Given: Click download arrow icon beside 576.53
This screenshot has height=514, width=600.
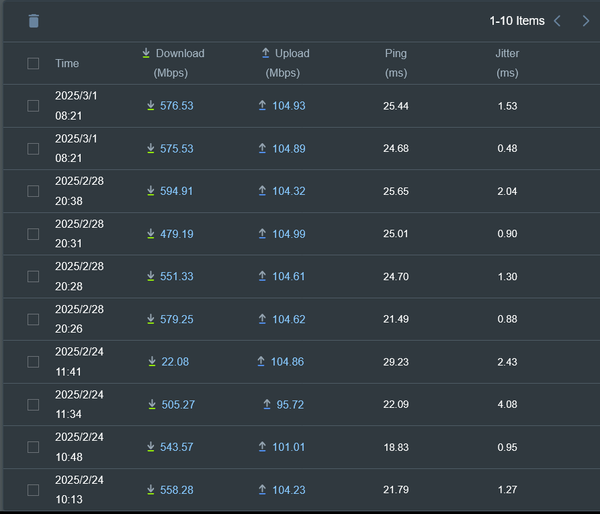Looking at the screenshot, I should point(151,106).
